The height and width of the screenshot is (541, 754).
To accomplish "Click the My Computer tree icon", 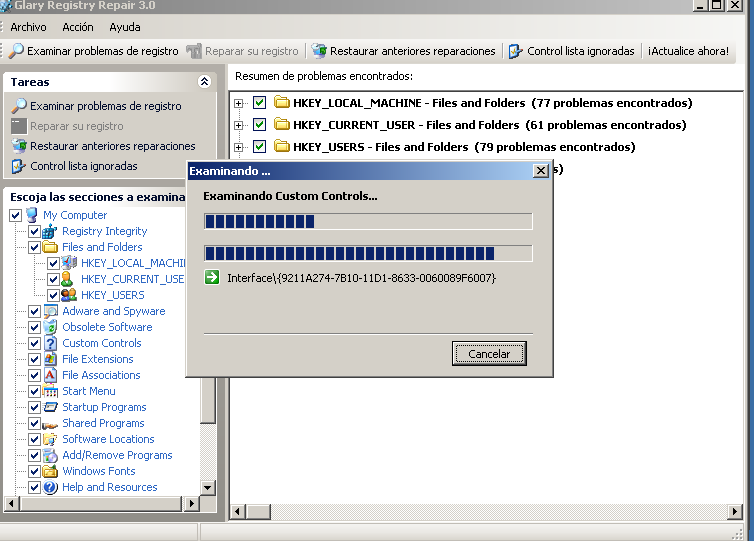I will coord(32,215).
